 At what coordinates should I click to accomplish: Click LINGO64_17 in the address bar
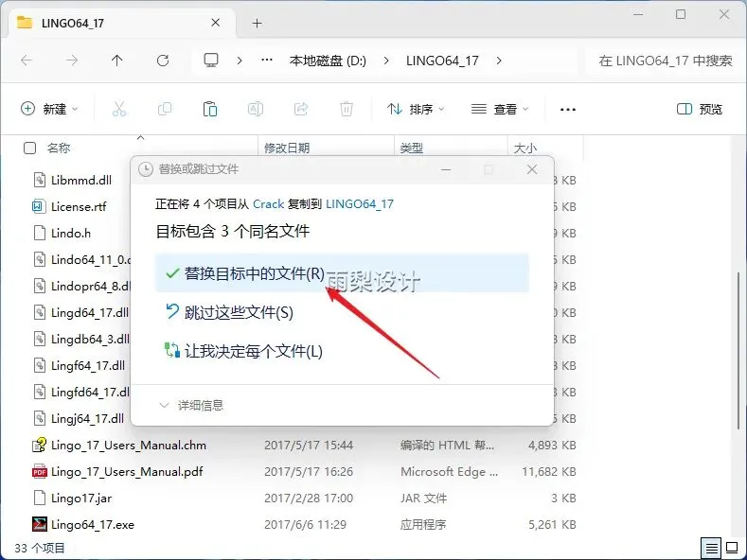point(442,61)
